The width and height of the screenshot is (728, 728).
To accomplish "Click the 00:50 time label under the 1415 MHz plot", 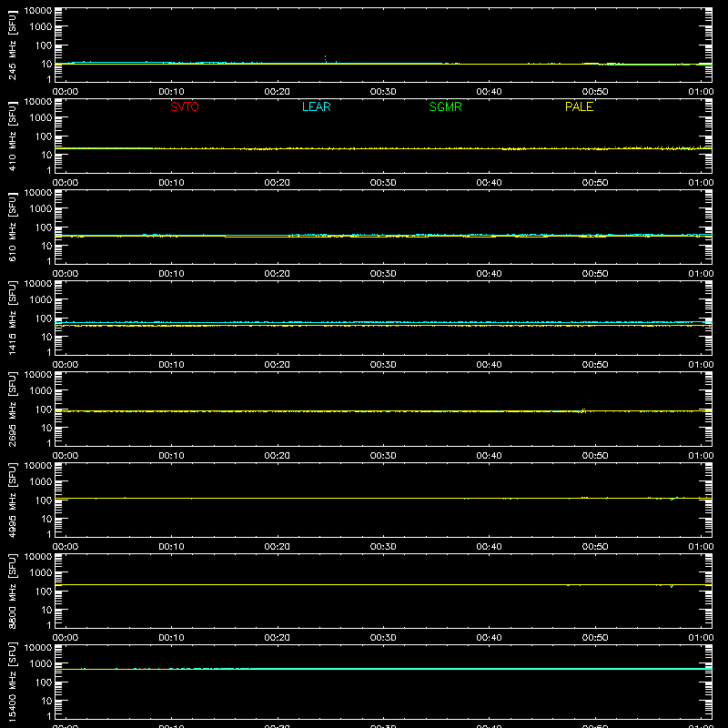I will 595,365.
